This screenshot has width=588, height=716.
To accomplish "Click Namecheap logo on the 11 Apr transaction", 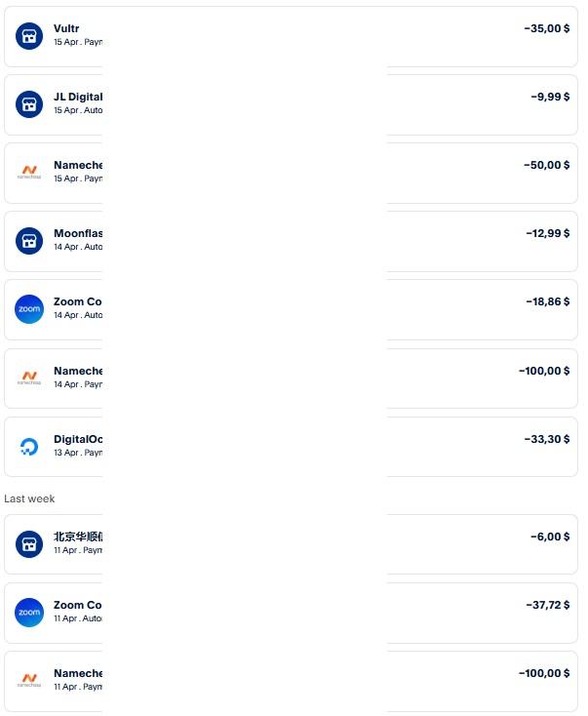I will coord(29,681).
